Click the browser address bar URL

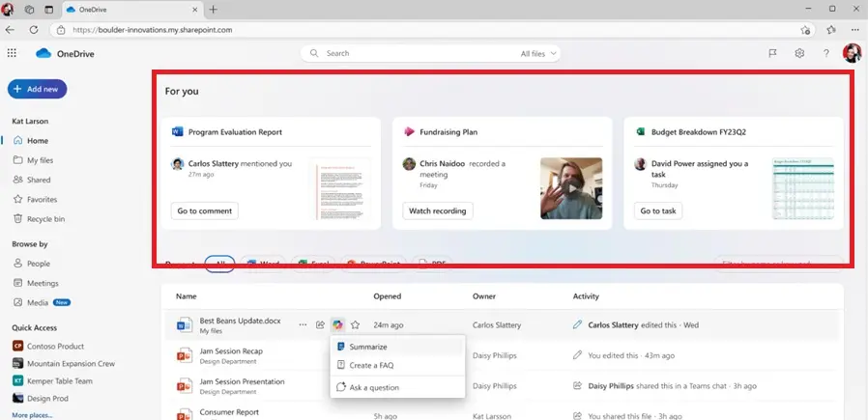click(x=152, y=30)
